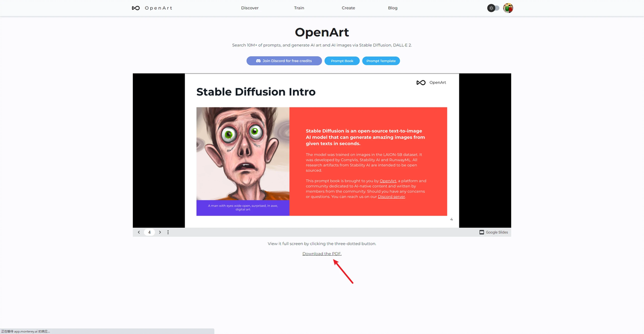Image resolution: width=644 pixels, height=334 pixels.
Task: Click the OpenArt page title heading
Action: click(322, 32)
